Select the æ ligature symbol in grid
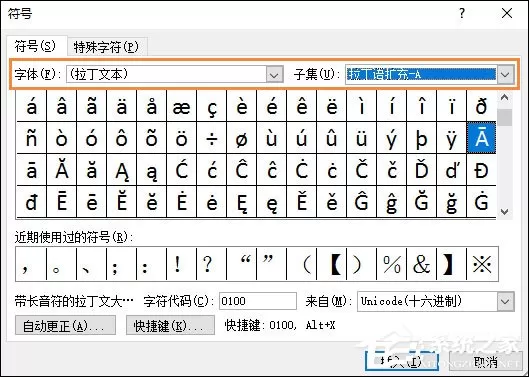Screen dimensions: 529x377 182,106
